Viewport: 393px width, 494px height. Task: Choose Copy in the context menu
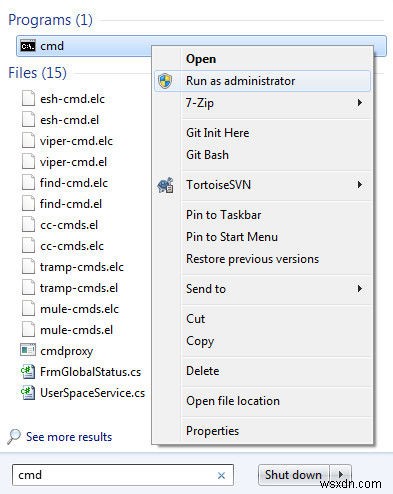pyautogui.click(x=200, y=341)
